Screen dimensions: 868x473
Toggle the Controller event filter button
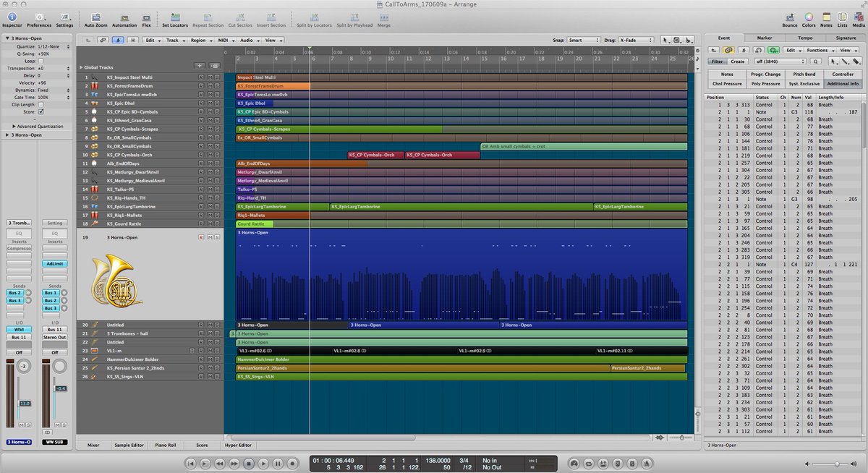pyautogui.click(x=843, y=74)
